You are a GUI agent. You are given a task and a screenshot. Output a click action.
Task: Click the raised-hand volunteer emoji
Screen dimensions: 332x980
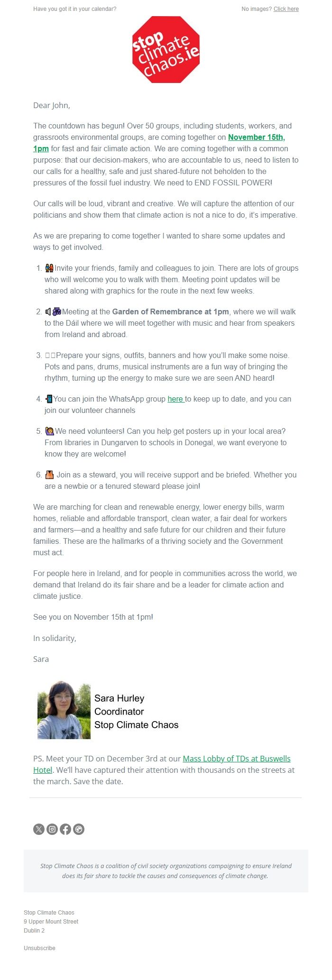pos(49,431)
